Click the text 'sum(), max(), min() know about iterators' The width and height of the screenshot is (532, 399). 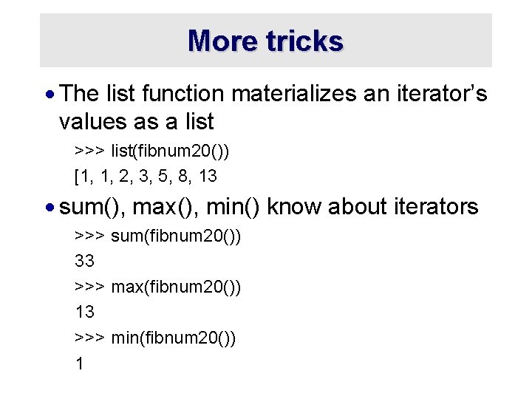(x=268, y=207)
